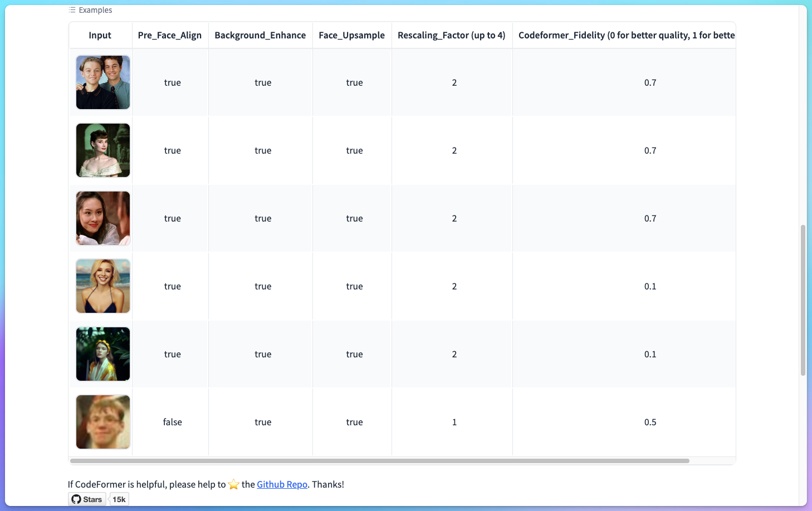Screen dimensions: 812x511
Task: Choose the dark-haired smiling woman close-up thumbnail
Action: [x=103, y=218]
